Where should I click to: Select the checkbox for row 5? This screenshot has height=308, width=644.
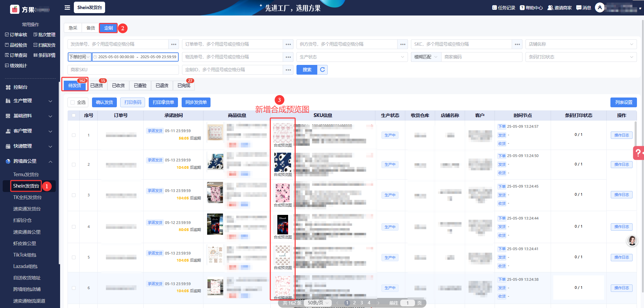(x=74, y=257)
